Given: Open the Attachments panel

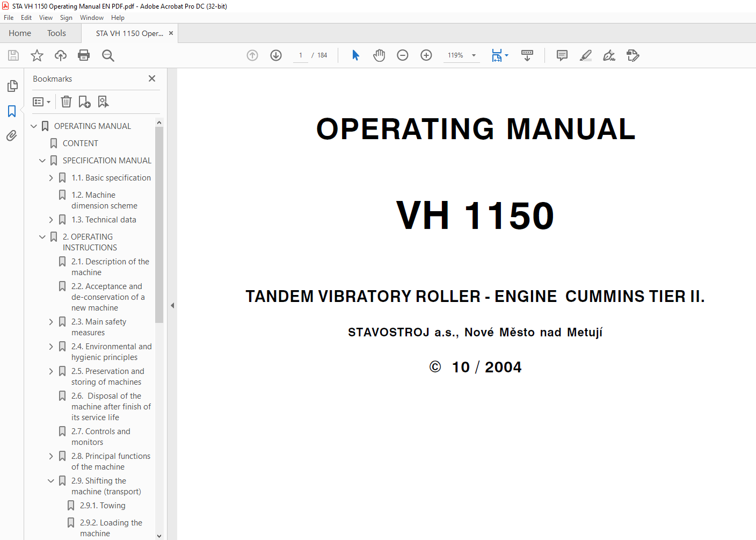Looking at the screenshot, I should (12, 136).
